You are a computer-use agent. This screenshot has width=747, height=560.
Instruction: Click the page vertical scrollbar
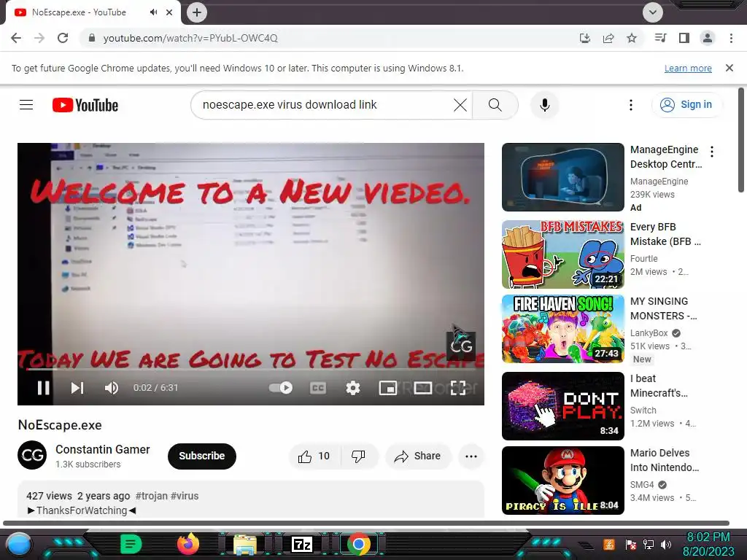tap(741, 141)
